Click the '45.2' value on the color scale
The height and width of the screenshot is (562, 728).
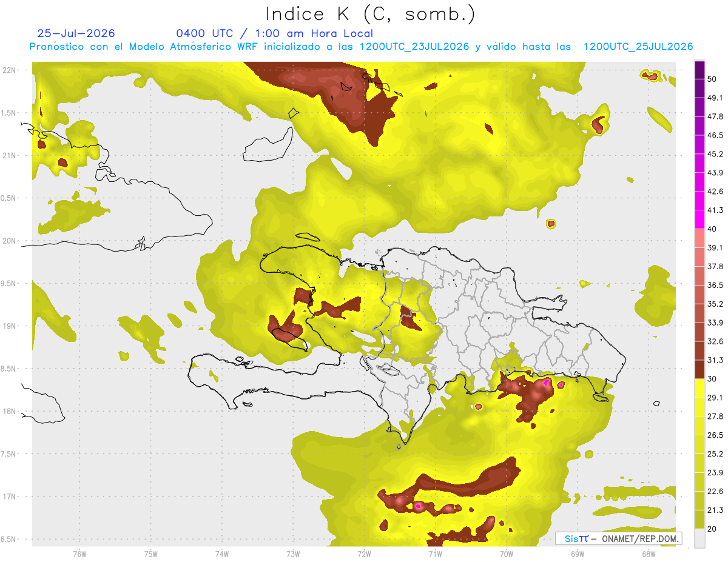716,154
